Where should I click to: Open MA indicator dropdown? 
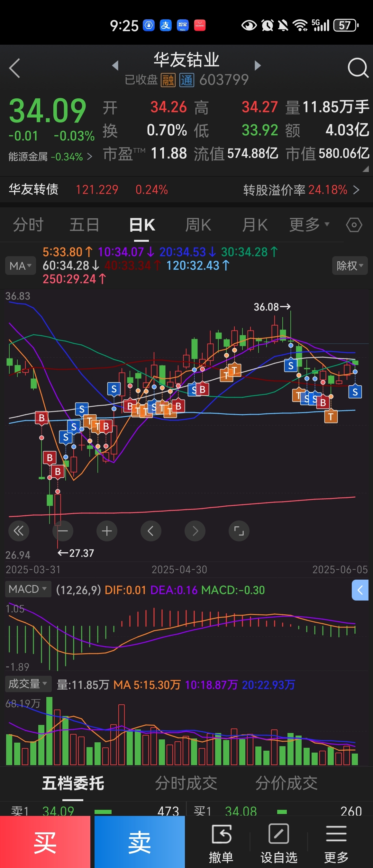tap(21, 266)
